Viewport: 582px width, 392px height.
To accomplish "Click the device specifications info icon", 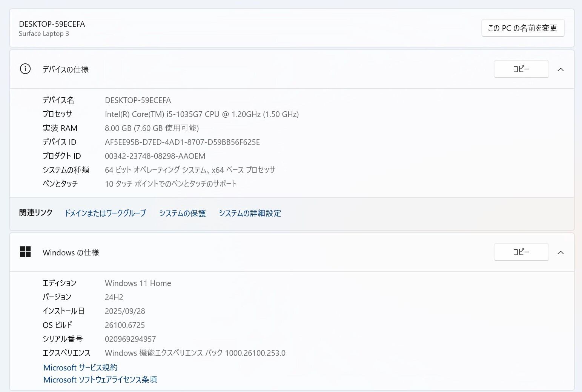I will tap(25, 69).
